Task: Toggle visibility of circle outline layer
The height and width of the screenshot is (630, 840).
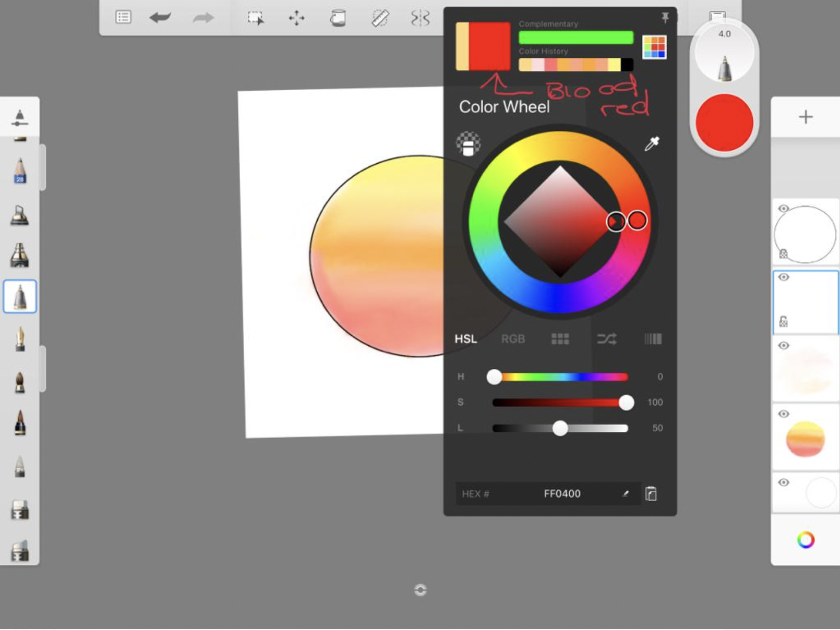Action: coord(784,209)
